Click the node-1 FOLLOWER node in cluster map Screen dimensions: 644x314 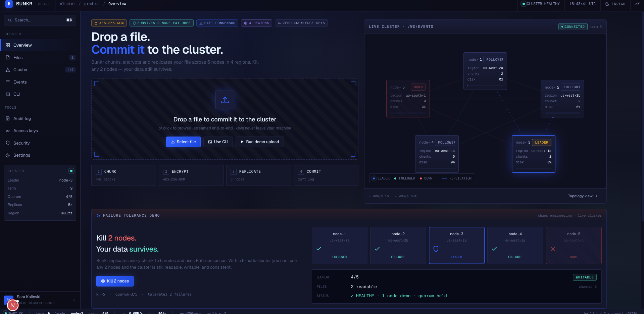[485, 71]
